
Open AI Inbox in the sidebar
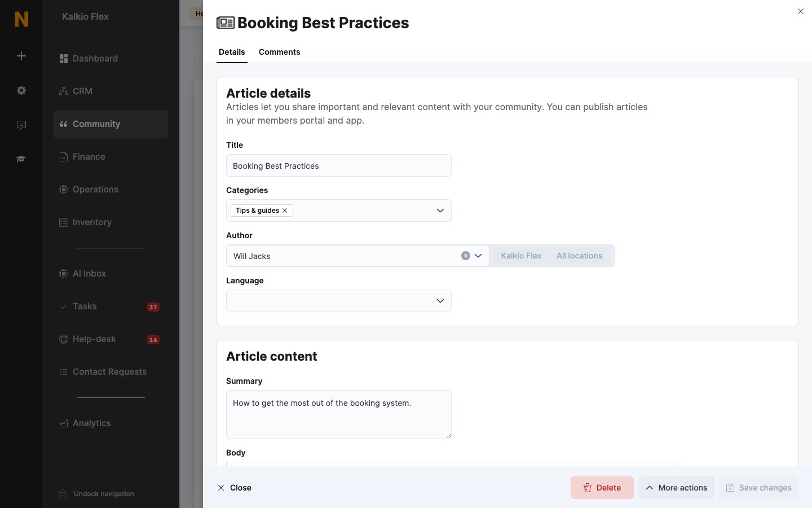coord(111,274)
